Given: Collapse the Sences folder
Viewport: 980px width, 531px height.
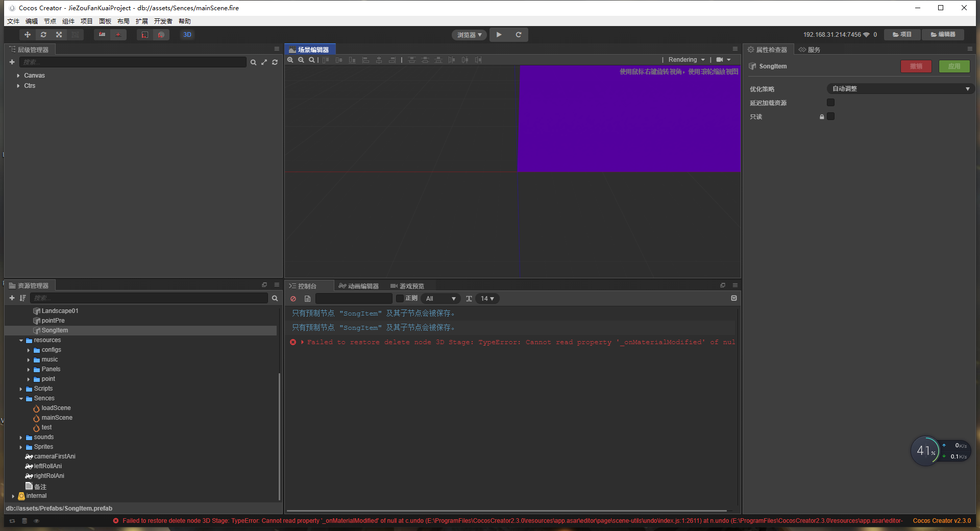Looking at the screenshot, I should (x=21, y=398).
